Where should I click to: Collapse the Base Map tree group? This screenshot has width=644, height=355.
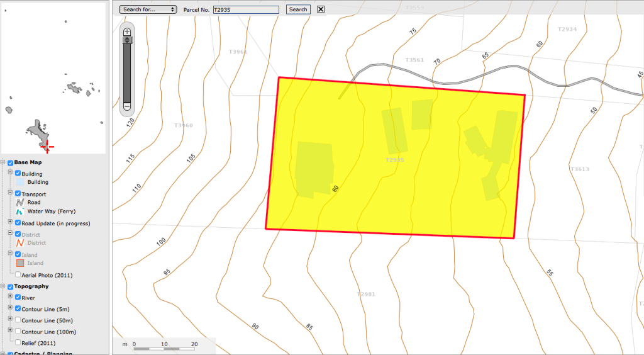[3, 163]
